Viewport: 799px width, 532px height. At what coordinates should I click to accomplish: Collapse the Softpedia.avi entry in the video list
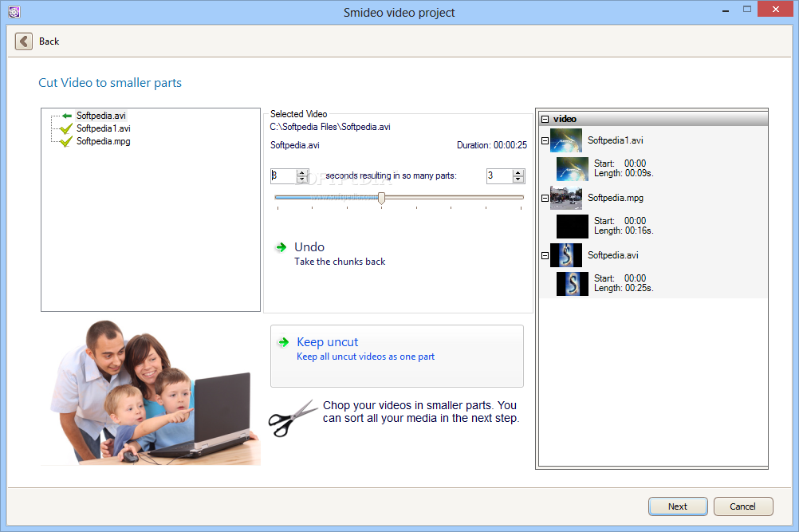coord(545,256)
